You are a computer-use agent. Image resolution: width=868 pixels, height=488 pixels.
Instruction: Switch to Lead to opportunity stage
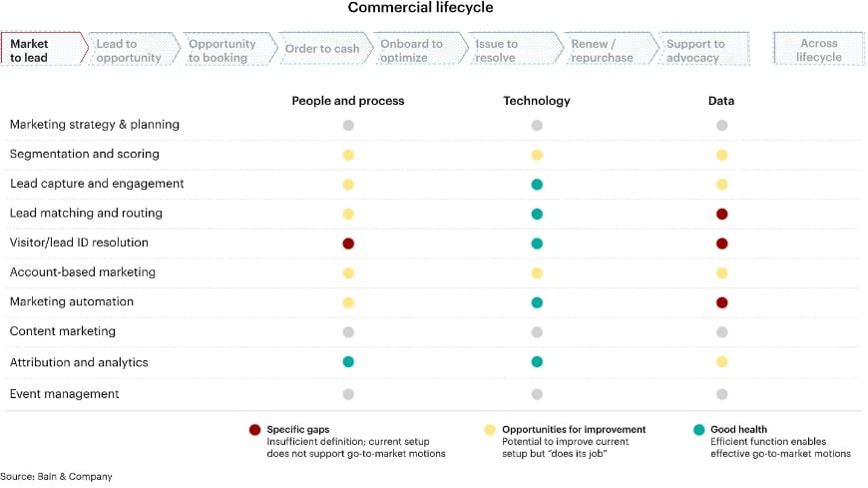[x=129, y=51]
